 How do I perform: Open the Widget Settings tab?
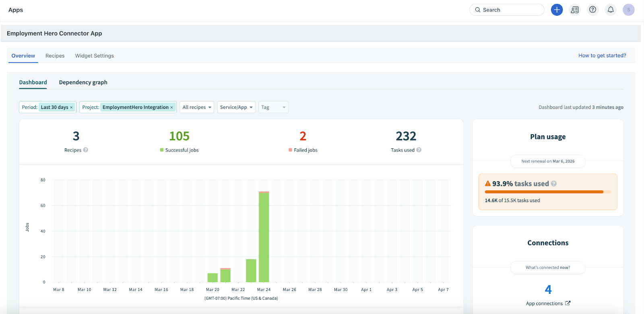95,56
